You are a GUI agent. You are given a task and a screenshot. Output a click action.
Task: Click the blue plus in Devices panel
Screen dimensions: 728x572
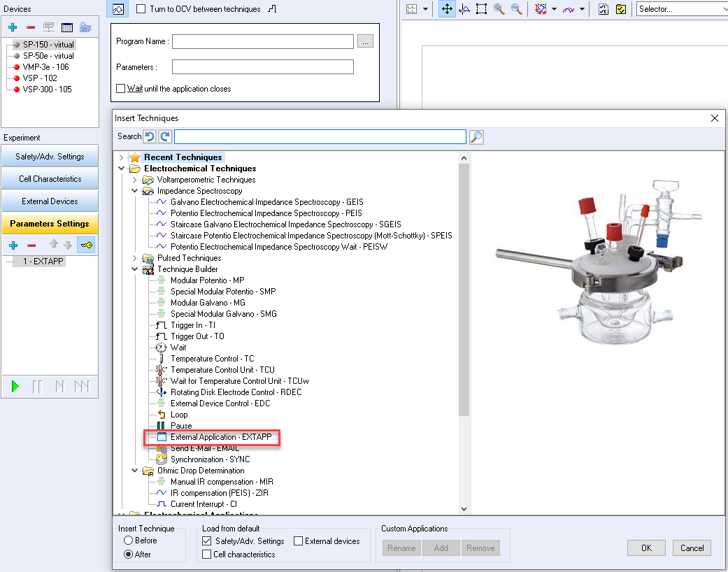[13, 27]
